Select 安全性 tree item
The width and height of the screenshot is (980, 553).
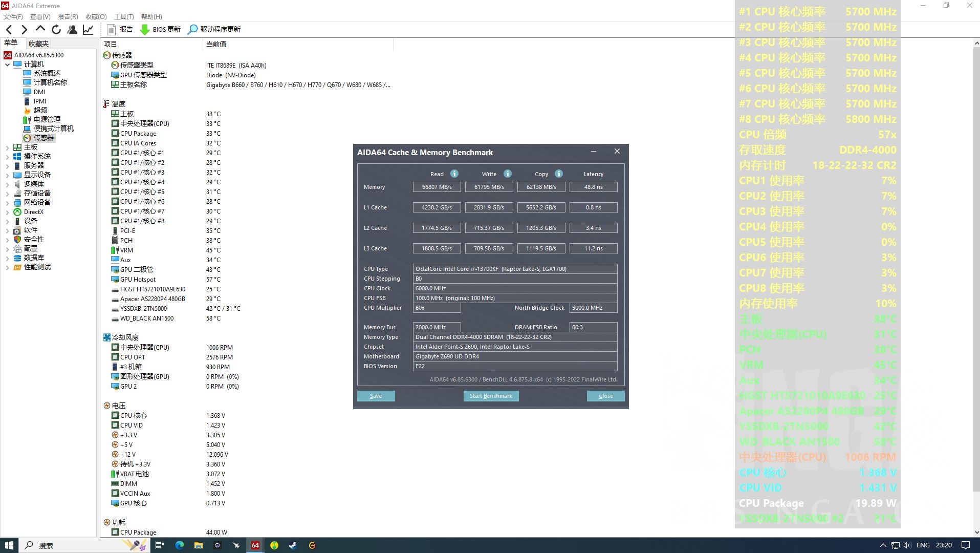pos(34,240)
